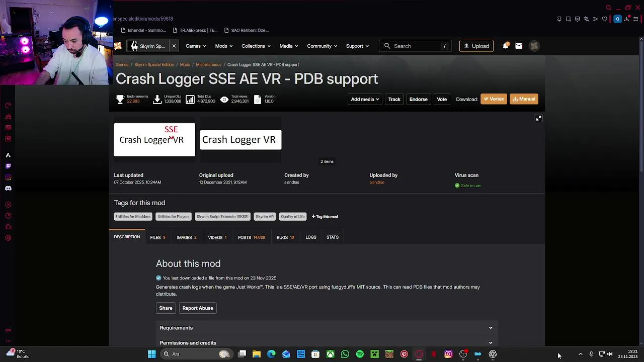Screen dimensions: 644x362
Task: Select Crash Logger VR second thumbnail
Action: click(241, 140)
